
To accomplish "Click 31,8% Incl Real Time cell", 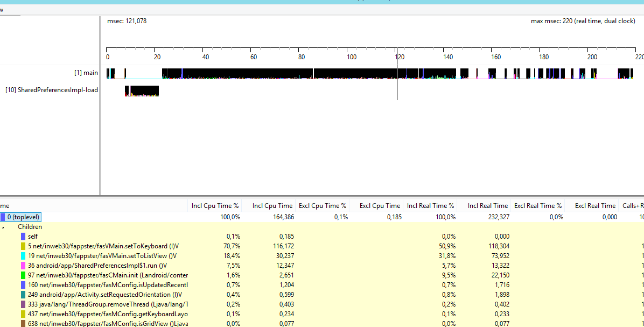I will coord(447,255).
